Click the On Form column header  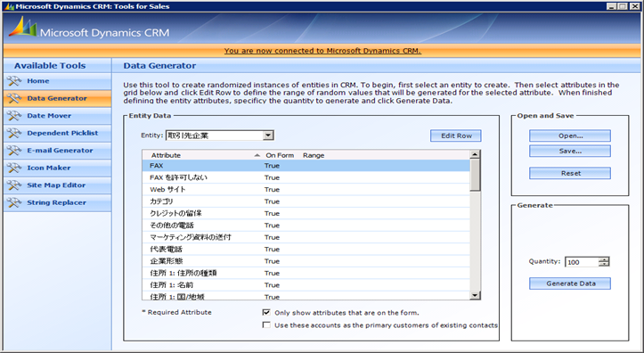(x=280, y=155)
